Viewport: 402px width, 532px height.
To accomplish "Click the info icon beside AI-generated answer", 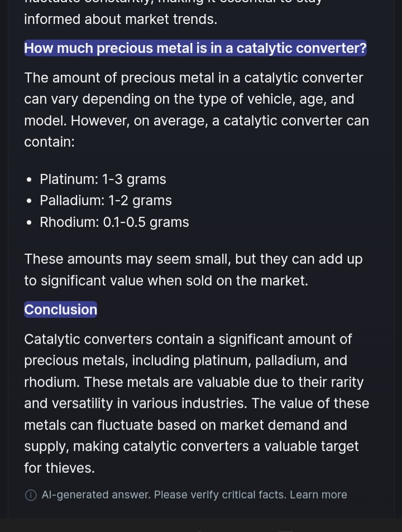I will tap(31, 495).
